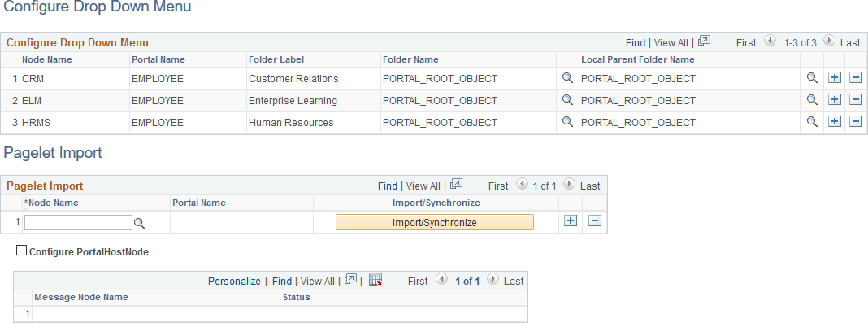Select the Message Node Name column header
Viewport: 868px width, 323px height.
tap(81, 297)
